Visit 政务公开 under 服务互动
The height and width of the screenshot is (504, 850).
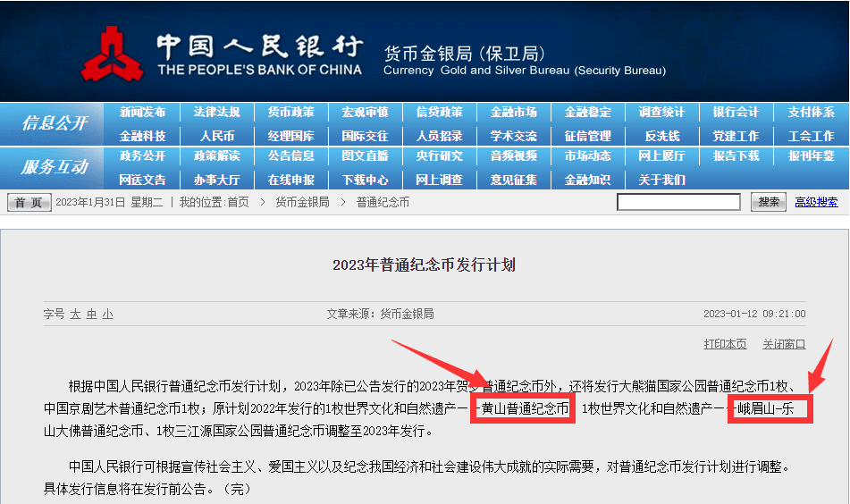(x=143, y=156)
